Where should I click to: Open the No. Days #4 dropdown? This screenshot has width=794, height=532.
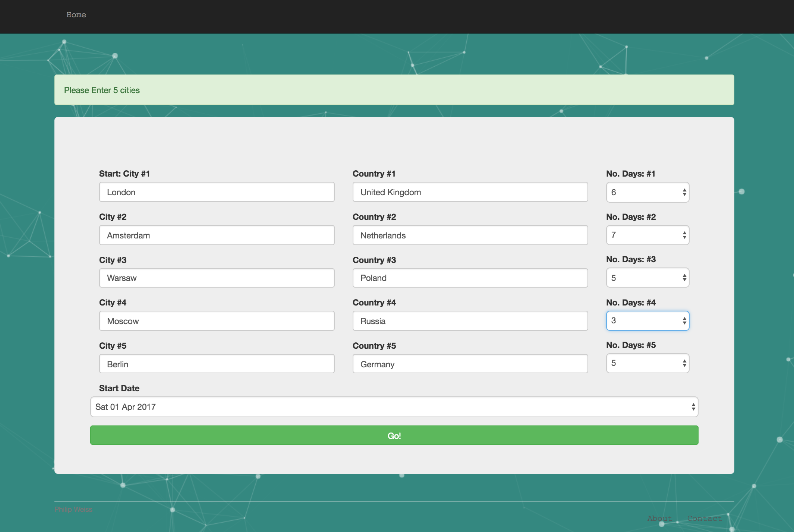[648, 321]
